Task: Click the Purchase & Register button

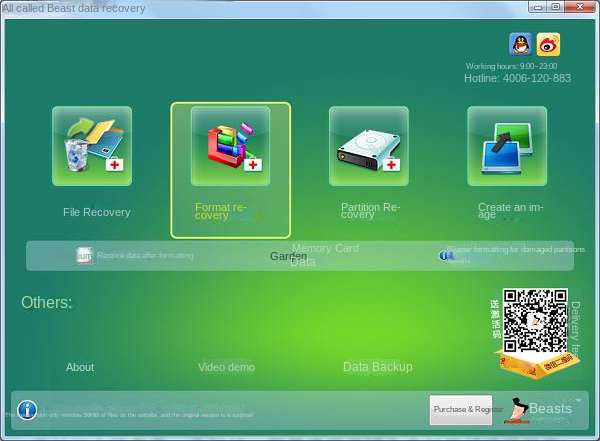Action: pos(461,410)
